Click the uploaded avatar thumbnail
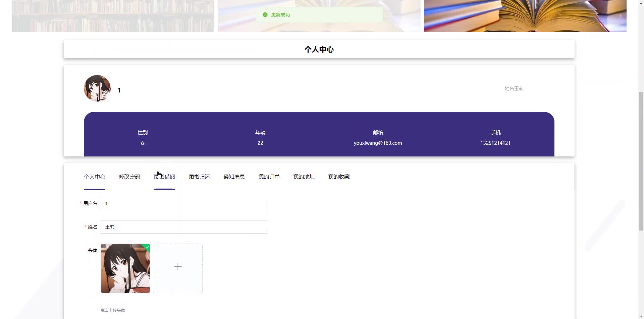 tap(125, 268)
